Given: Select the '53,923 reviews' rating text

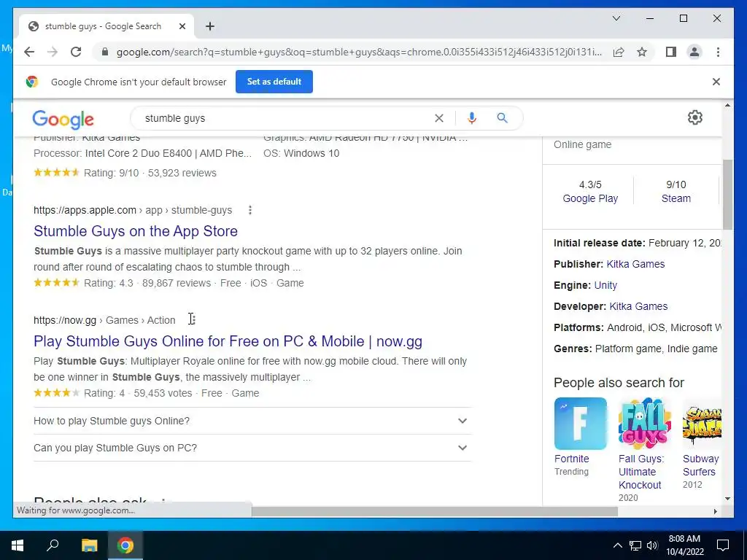Looking at the screenshot, I should [x=182, y=173].
